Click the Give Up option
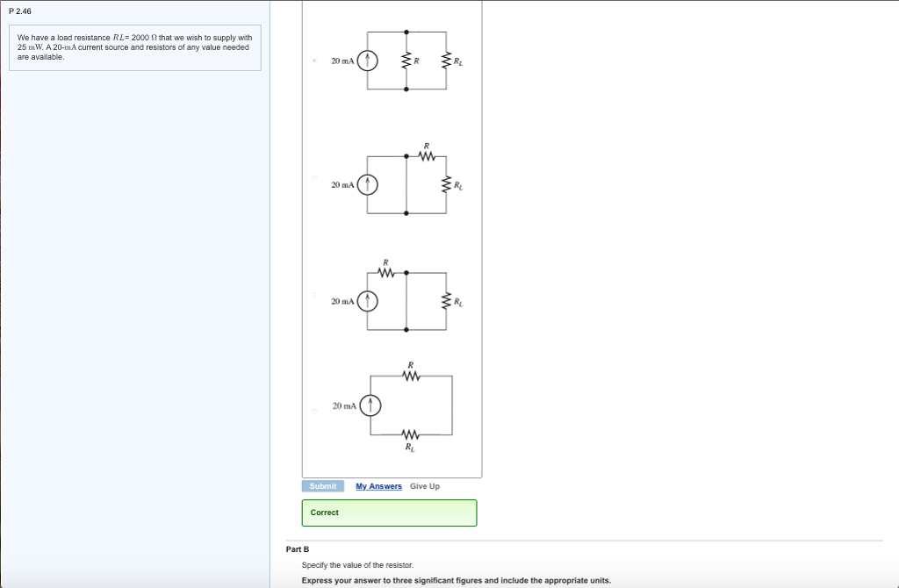The height and width of the screenshot is (588, 899). (x=424, y=485)
